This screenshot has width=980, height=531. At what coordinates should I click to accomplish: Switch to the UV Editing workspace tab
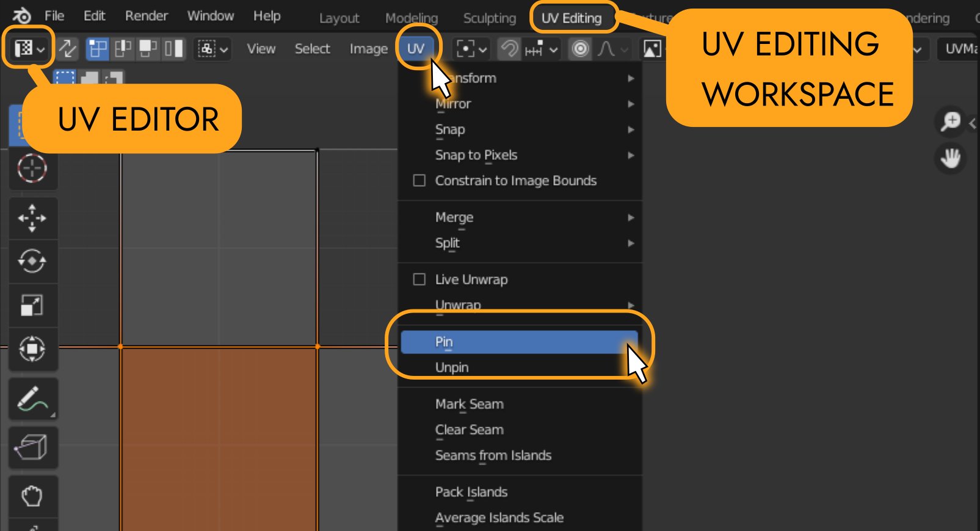571,18
